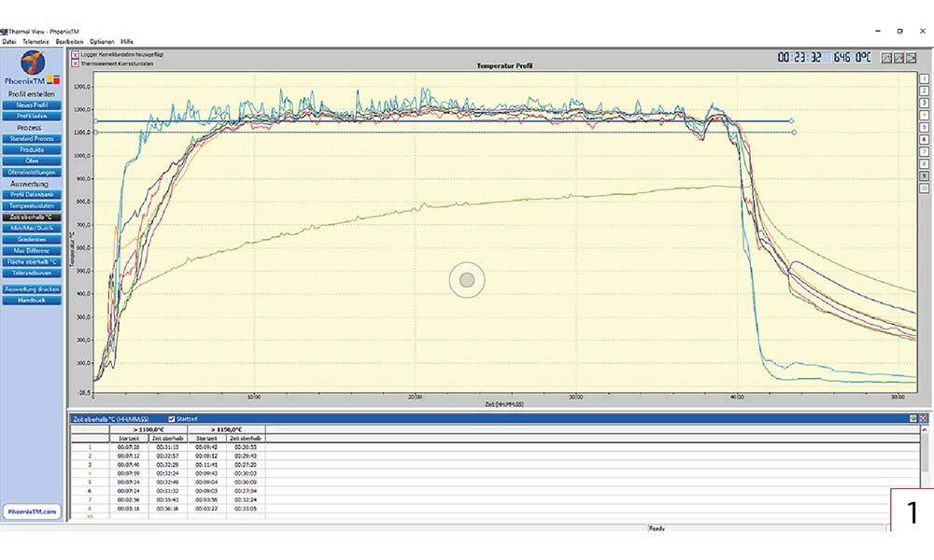Close the Zeit oberhalb results panel
934x560 pixels.
923,419
